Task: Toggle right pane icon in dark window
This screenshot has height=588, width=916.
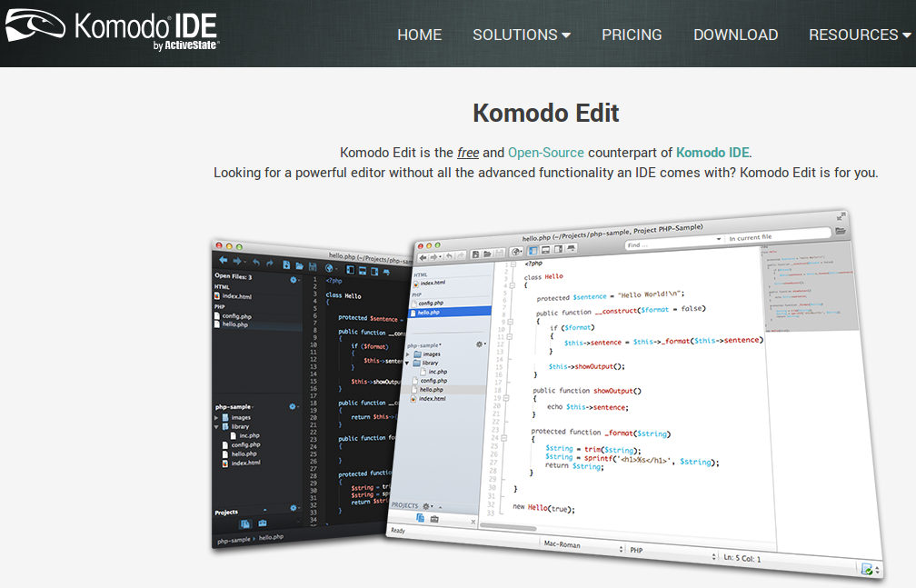Action: coord(374,271)
